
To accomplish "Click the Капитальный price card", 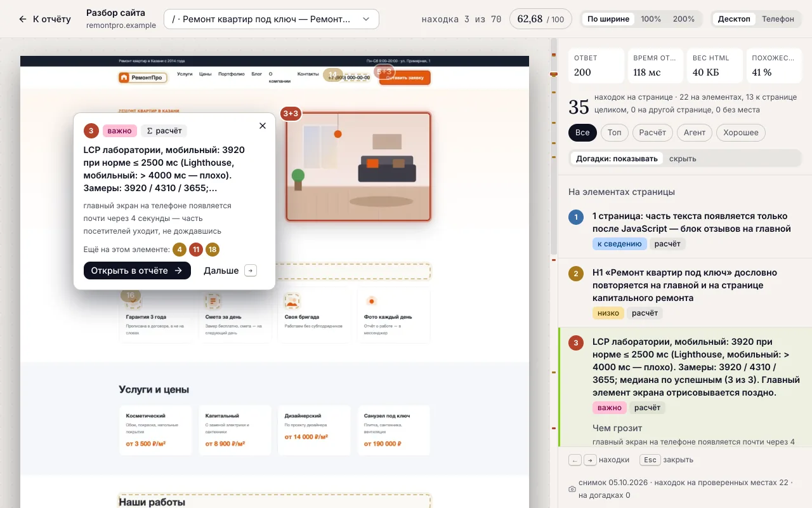I will coord(235,431).
